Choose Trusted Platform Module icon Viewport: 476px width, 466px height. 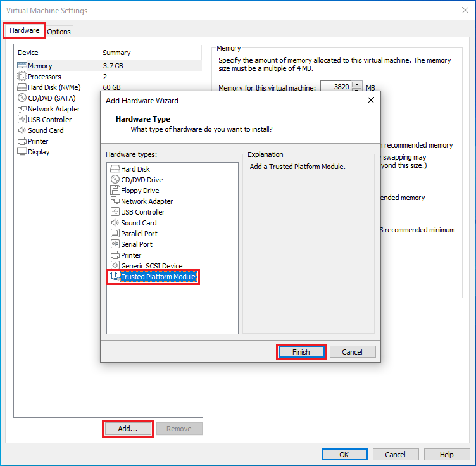(x=115, y=276)
